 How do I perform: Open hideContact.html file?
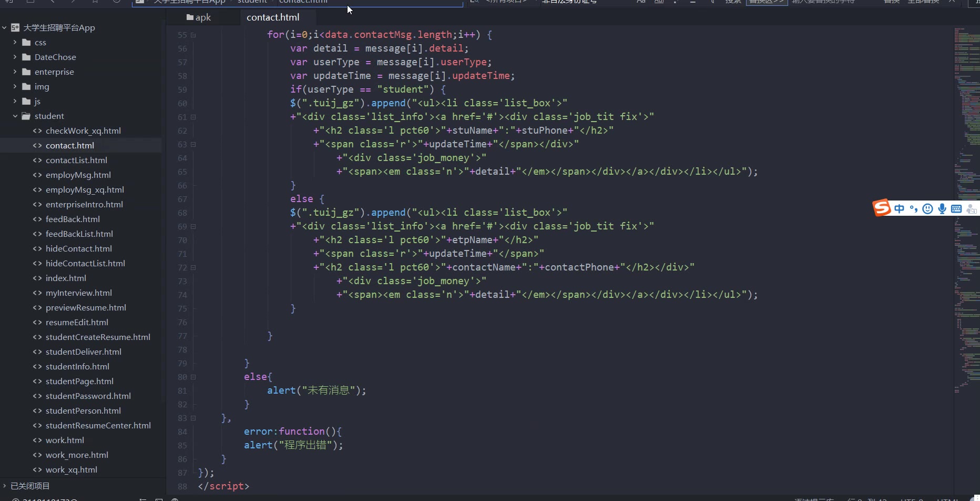[x=78, y=248]
